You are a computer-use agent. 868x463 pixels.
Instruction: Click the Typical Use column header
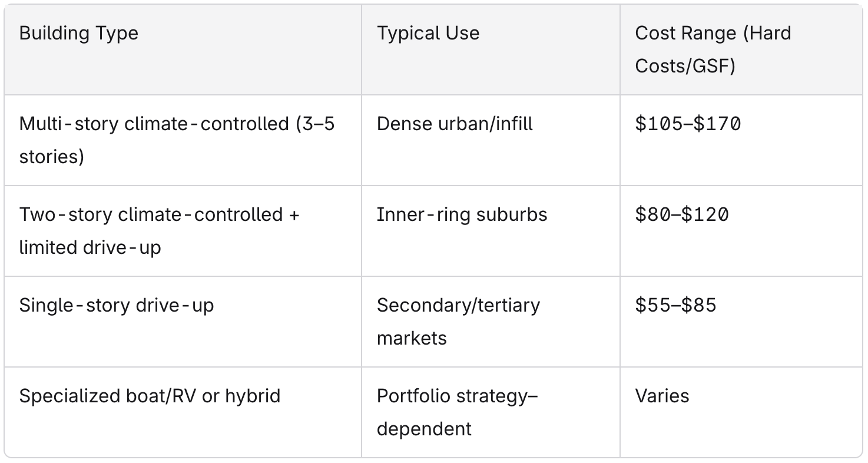[491, 49]
